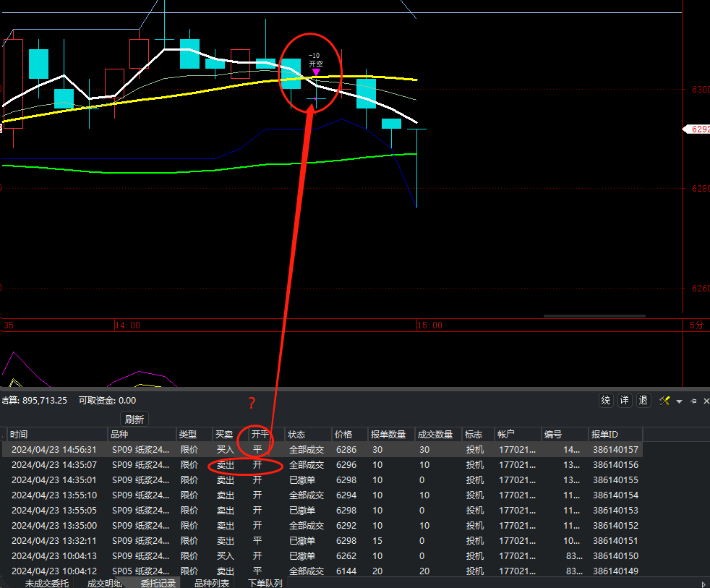Sort by the 品种 column header
The height and width of the screenshot is (588, 710).
(142, 435)
